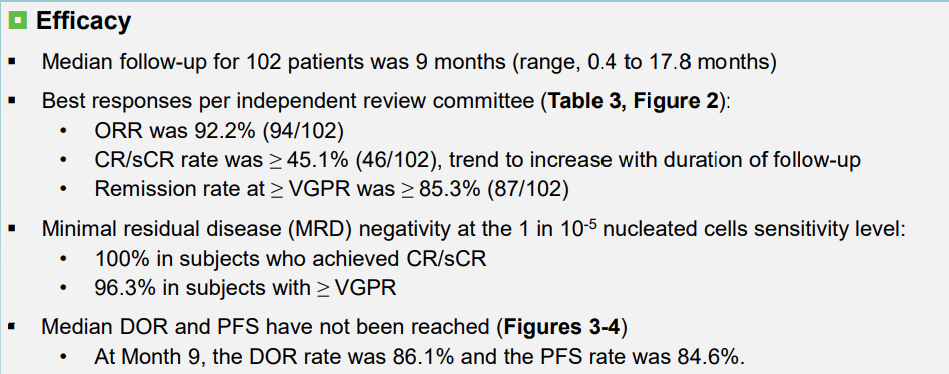Click the At Month 9 DOR rate sentence

419,357
